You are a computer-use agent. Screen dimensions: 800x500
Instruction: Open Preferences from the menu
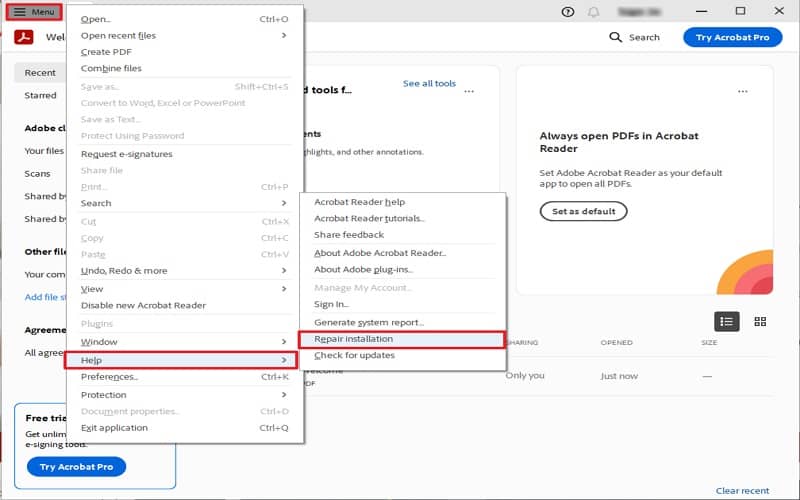(x=110, y=377)
